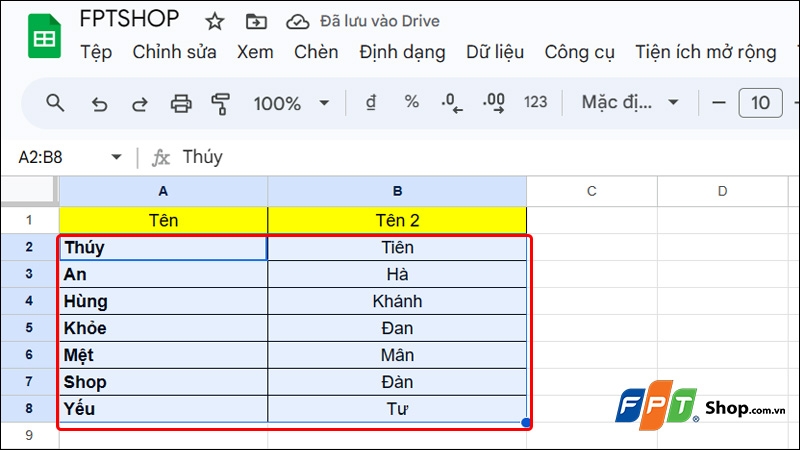Select the cell containing Tiên
Screen dimensions: 800x450
click(397, 247)
